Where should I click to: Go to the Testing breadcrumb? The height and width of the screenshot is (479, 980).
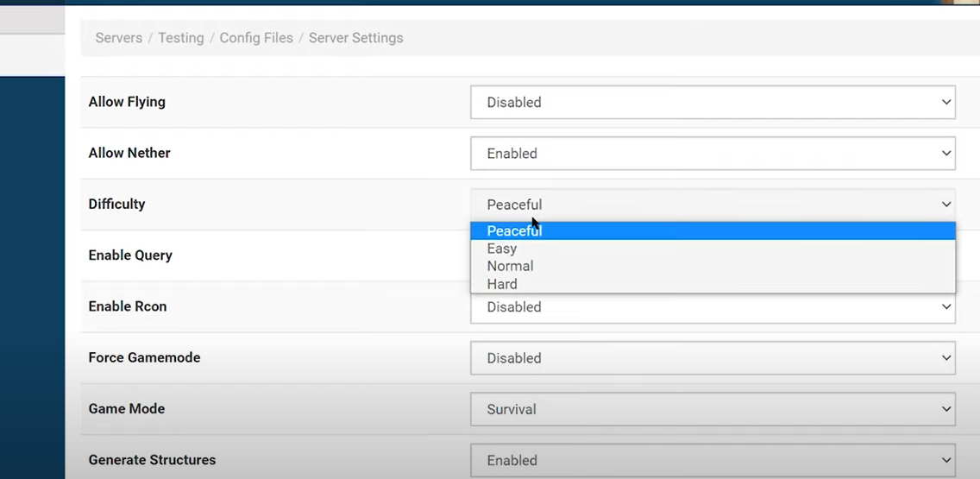click(180, 38)
